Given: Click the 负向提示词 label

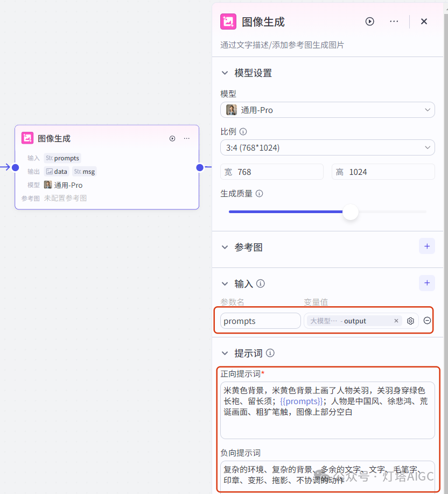Looking at the screenshot, I should click(240, 453).
